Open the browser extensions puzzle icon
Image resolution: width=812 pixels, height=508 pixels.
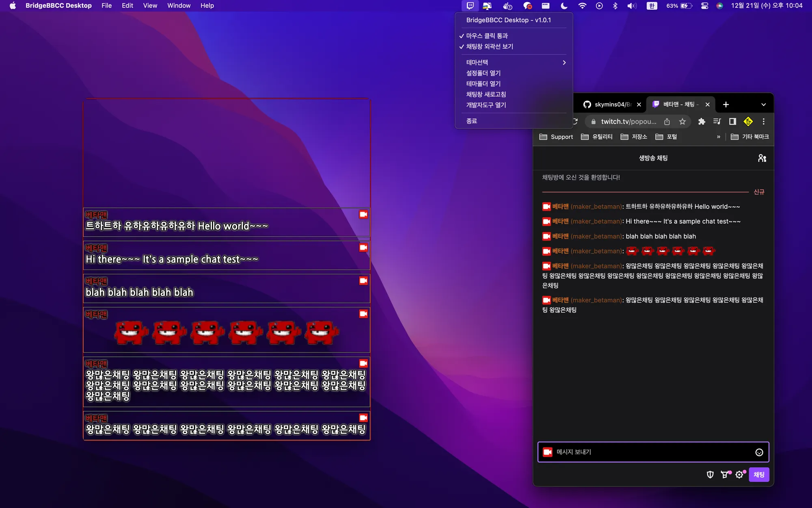point(702,122)
